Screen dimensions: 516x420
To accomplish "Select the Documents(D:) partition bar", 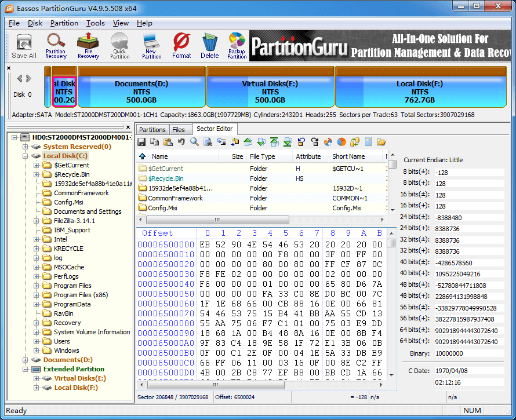I will (141, 87).
